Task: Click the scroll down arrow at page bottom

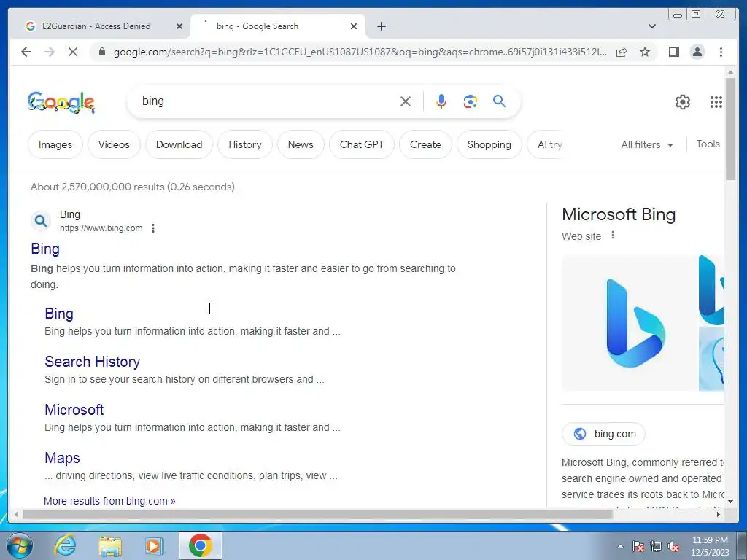Action: click(x=730, y=502)
